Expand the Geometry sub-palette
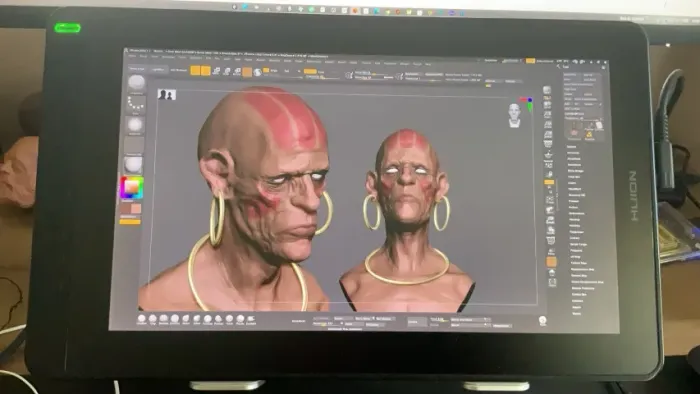The image size is (700, 394). coord(573,153)
